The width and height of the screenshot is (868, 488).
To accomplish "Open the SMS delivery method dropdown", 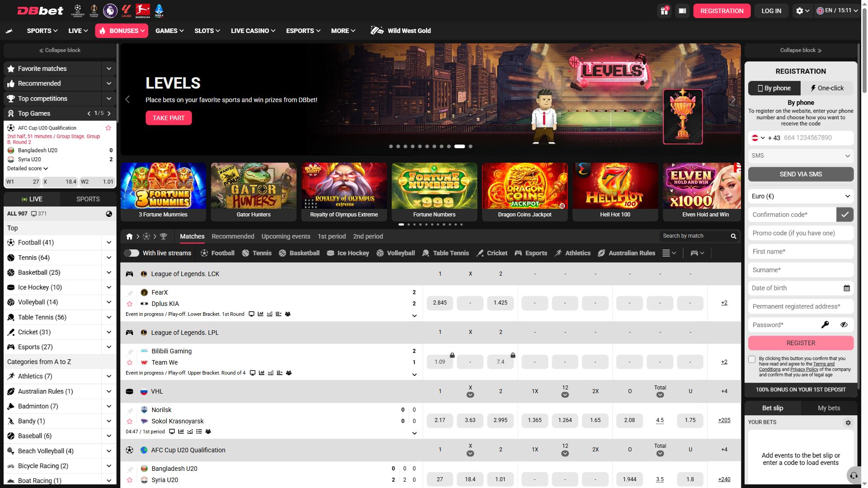I will tap(801, 155).
